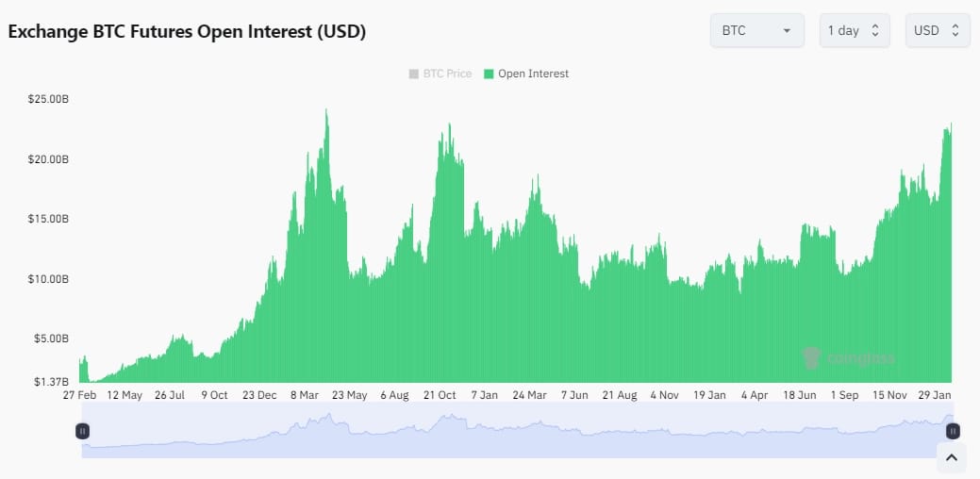Click the $1.37B y-axis minimum label
Screen dimensions: 980x479
50,382
